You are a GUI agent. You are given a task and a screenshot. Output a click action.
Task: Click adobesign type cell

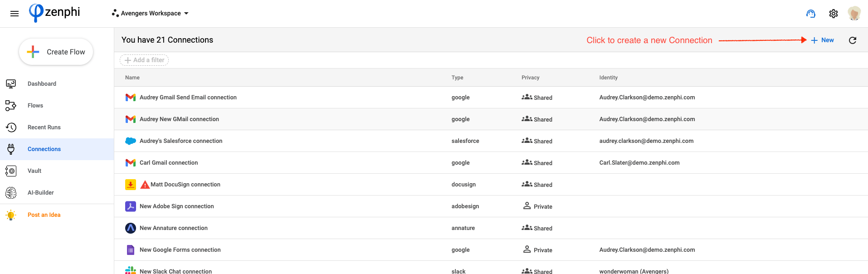pos(465,206)
